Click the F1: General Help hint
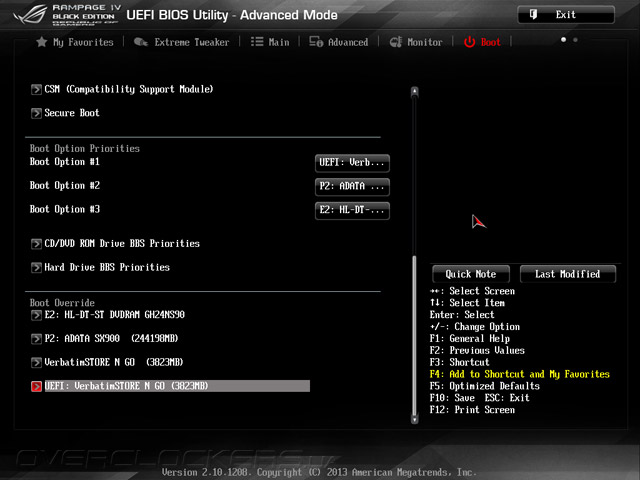 click(x=469, y=339)
